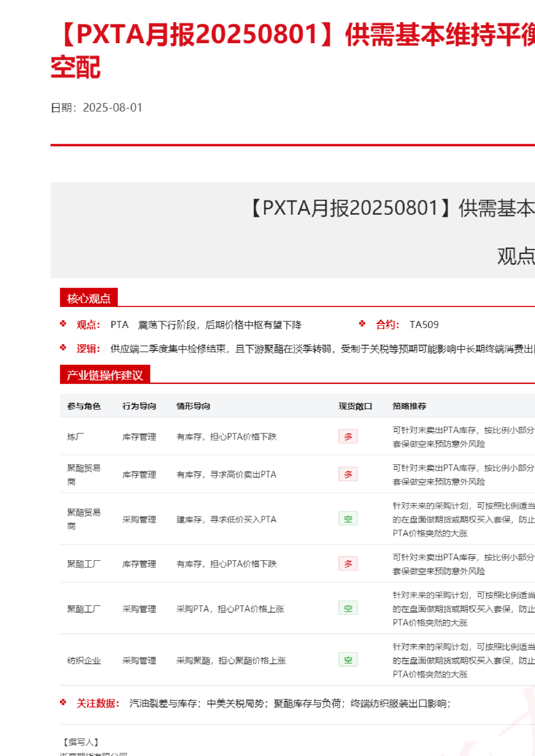Click the 多 badge for 聚酯贸易商 库存管理
Screen dimensions: 535x756
[348, 474]
